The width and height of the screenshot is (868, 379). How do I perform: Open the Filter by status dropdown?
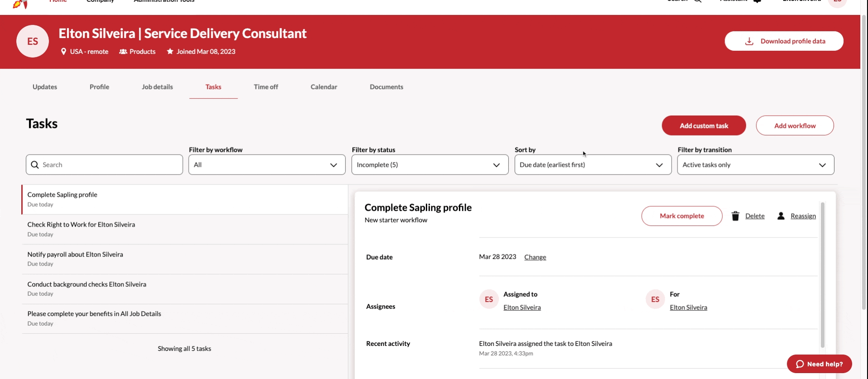coord(429,165)
